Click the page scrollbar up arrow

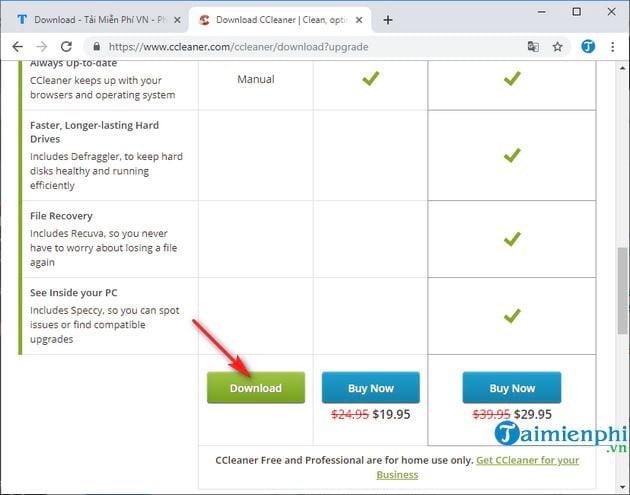point(622,68)
